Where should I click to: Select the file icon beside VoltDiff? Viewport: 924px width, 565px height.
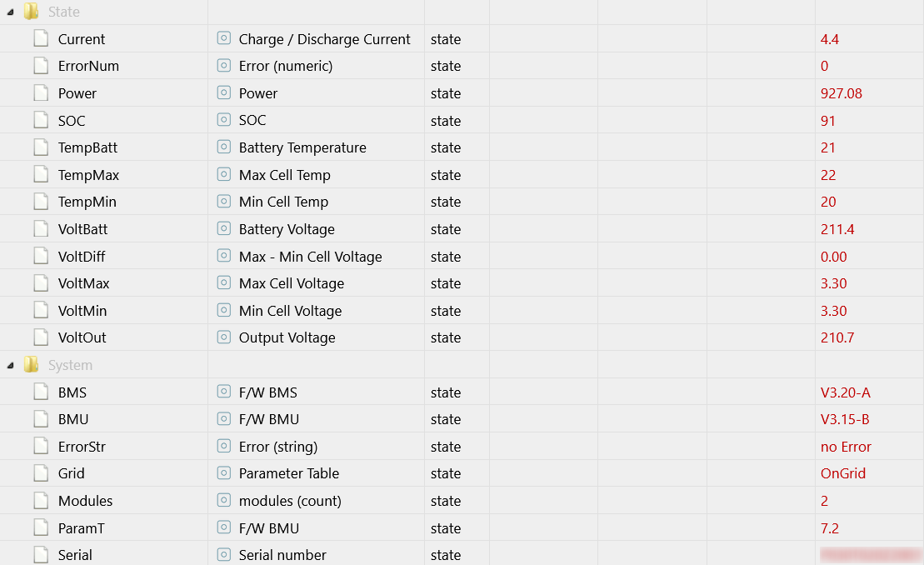tap(41, 256)
